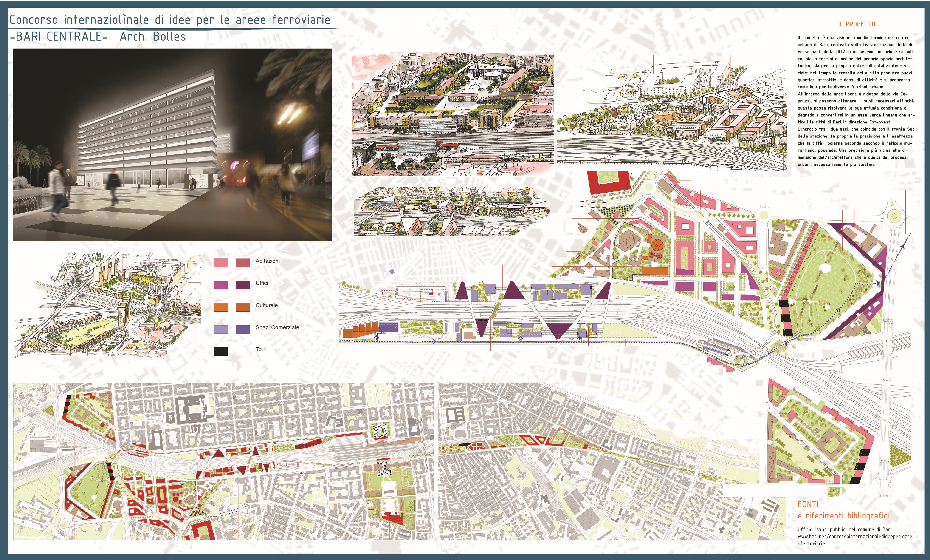Select the dark purple Uffici swatch
Viewport: 930px width, 560px height.
point(243,285)
